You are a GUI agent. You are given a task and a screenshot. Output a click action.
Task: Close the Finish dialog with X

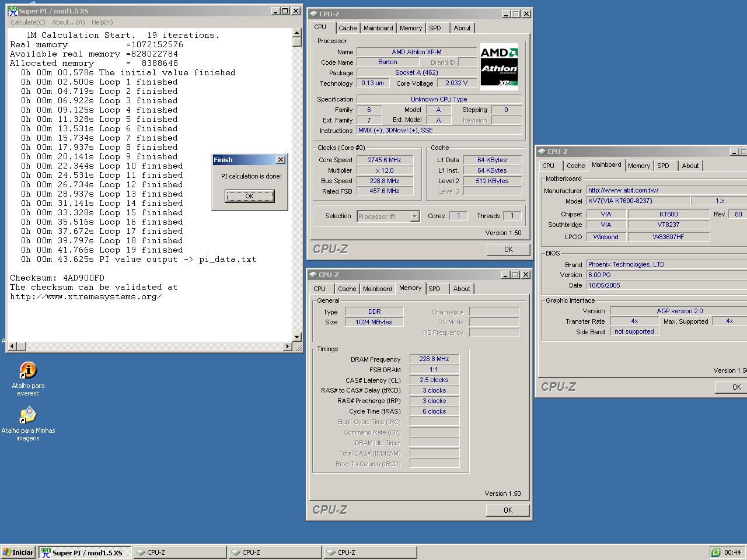point(280,160)
